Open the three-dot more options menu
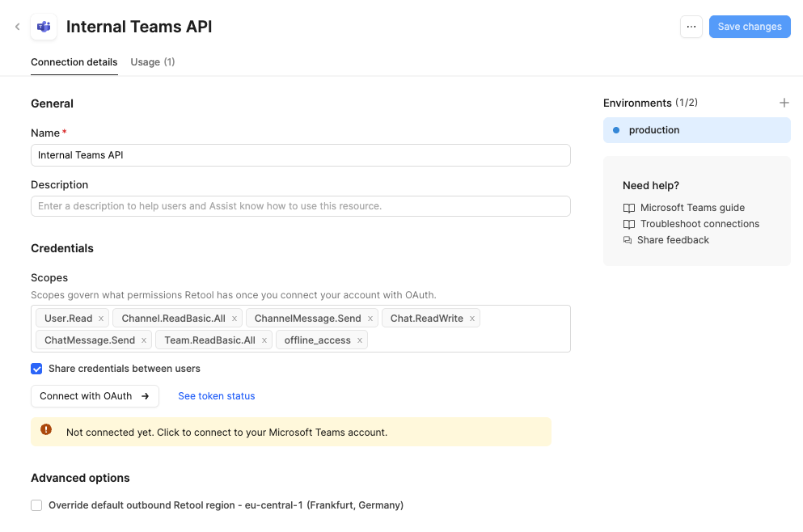803x532 pixels. click(691, 27)
